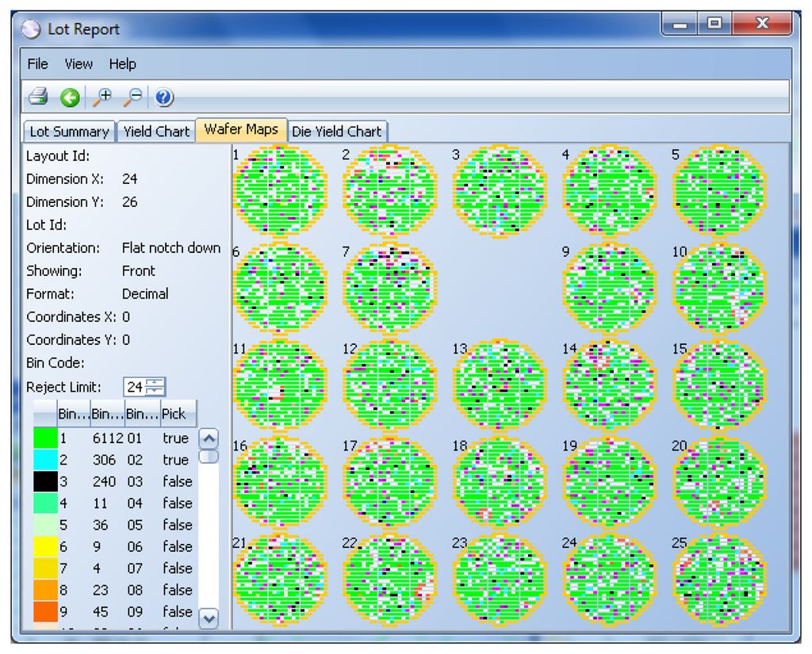Open the View menu

(79, 64)
